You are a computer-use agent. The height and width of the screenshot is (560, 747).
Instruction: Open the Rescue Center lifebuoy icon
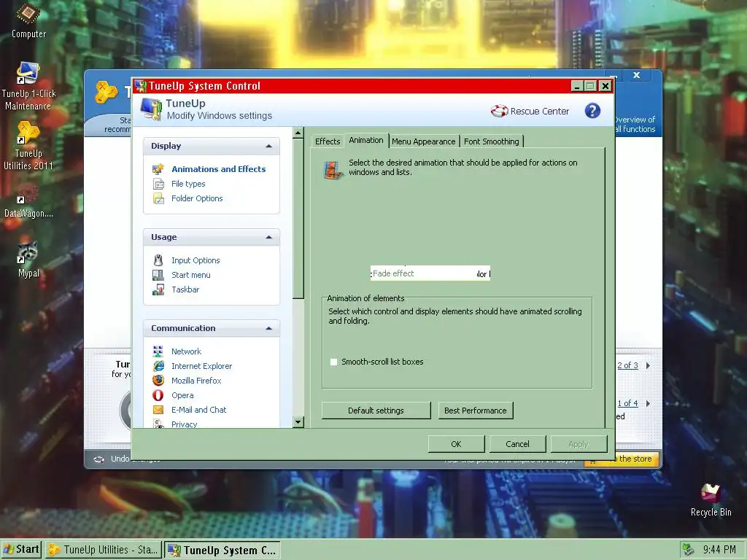[499, 111]
